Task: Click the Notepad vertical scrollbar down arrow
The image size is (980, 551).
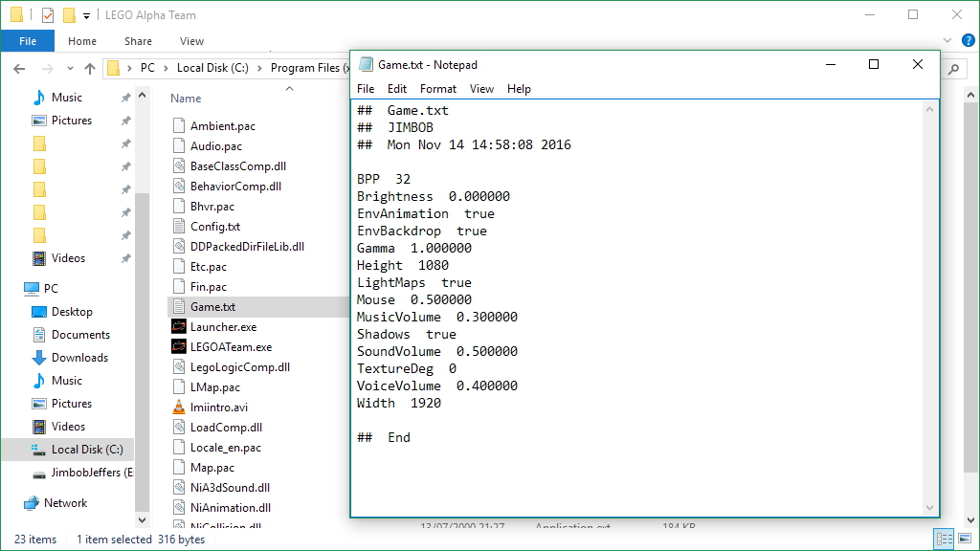Action: 929,508
